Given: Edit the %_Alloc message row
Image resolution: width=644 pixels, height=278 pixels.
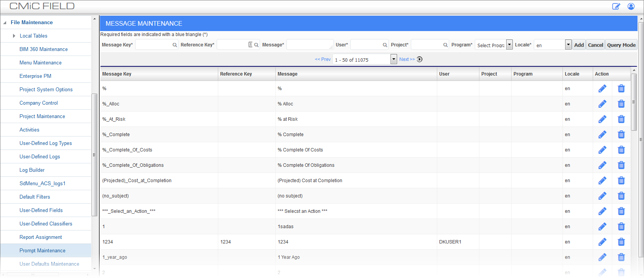Looking at the screenshot, I should tap(602, 104).
